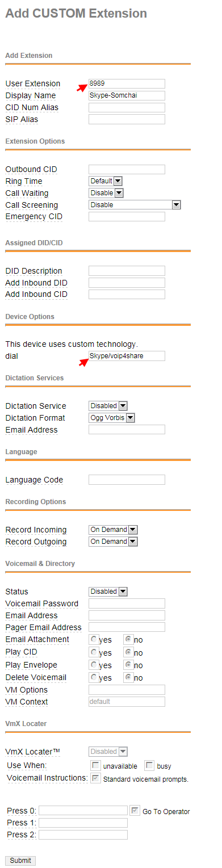Check the busy checkbox
The width and height of the screenshot is (222, 868).
pos(149,765)
